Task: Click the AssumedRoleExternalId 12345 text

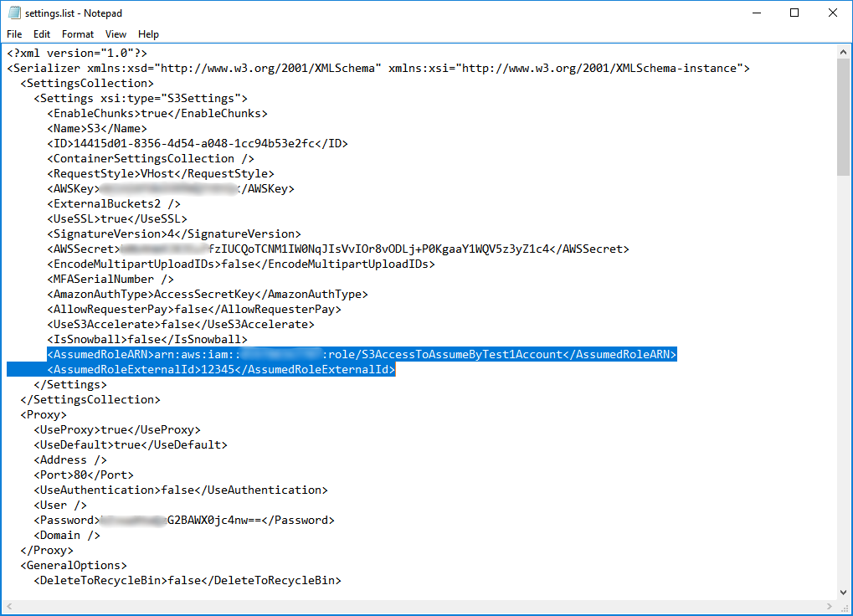Action: 209,370
